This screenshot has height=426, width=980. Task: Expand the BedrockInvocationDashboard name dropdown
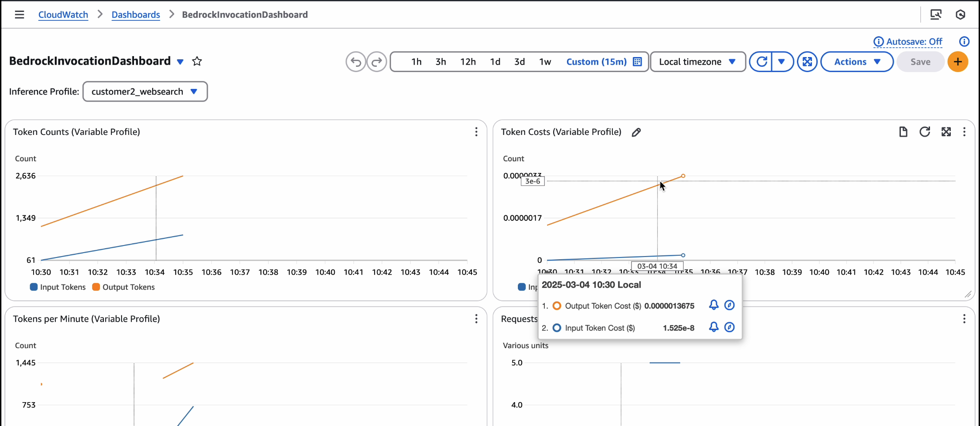coord(180,62)
